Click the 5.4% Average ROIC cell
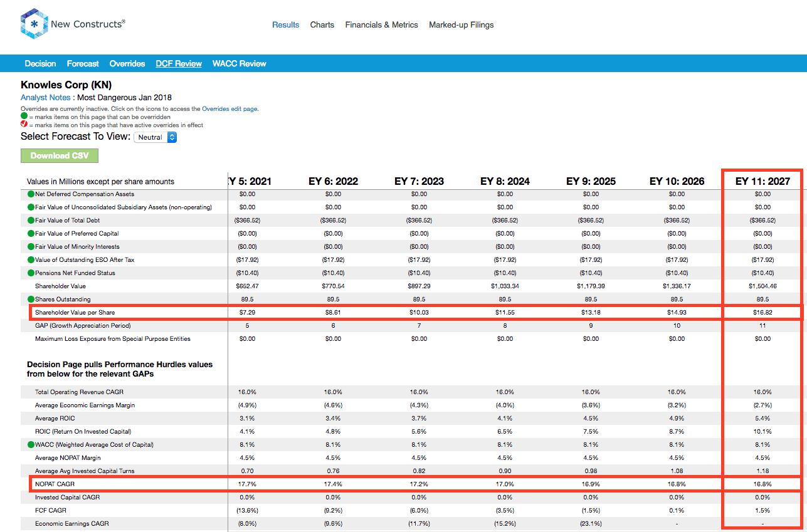The height and width of the screenshot is (532, 807). 762,419
